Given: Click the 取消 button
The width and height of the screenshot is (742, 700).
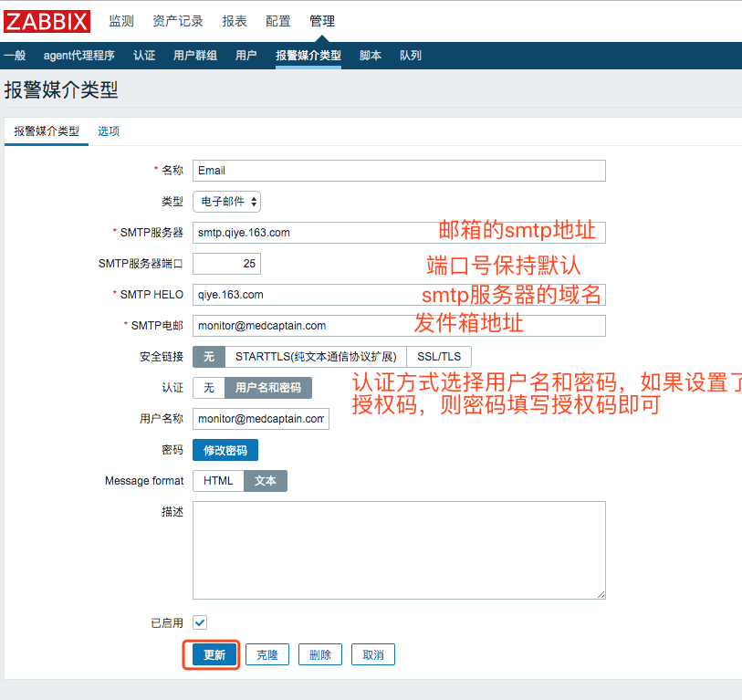Looking at the screenshot, I should coord(373,655).
